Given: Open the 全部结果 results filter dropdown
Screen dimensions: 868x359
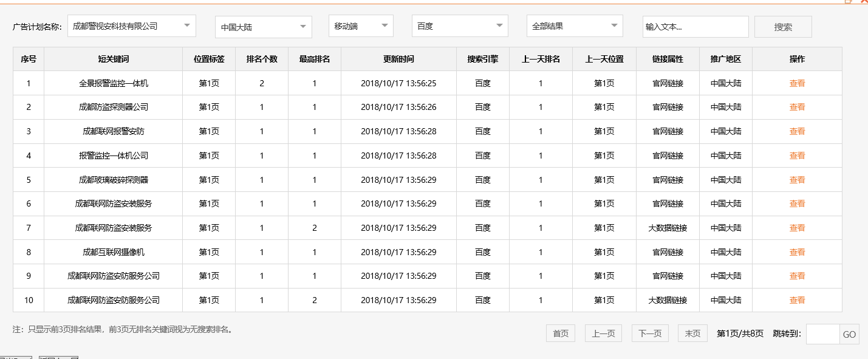Looking at the screenshot, I should (x=574, y=26).
